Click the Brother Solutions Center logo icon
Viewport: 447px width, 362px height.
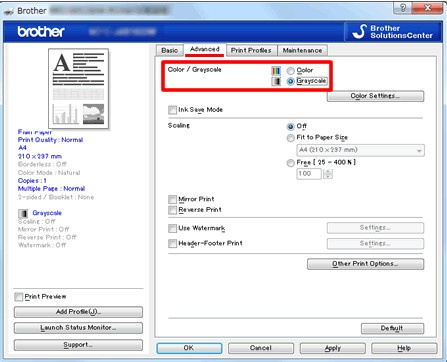pos(359,31)
